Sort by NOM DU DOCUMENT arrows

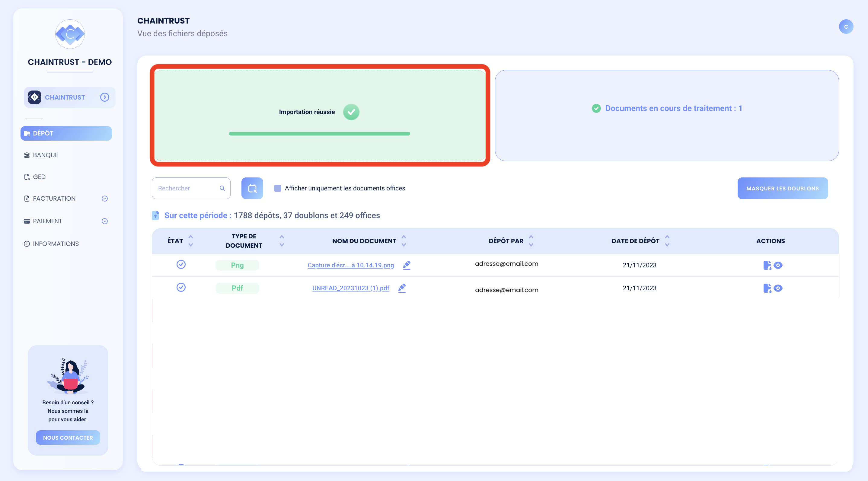404,241
